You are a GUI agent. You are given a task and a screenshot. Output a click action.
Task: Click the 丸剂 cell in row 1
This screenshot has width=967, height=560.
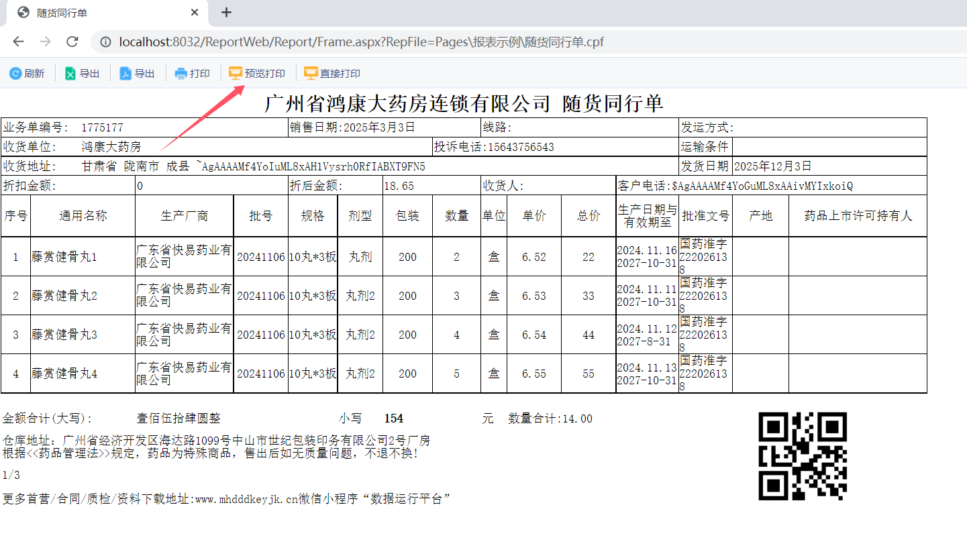(360, 257)
